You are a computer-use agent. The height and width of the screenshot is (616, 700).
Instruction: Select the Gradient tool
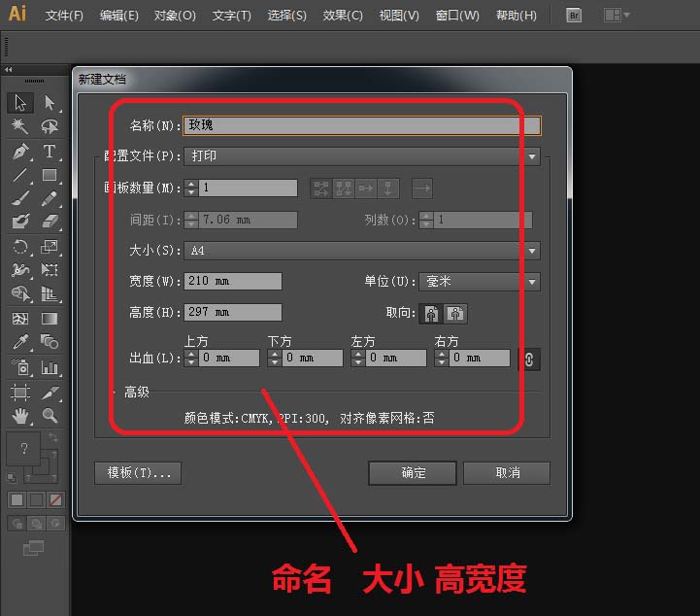[50, 319]
